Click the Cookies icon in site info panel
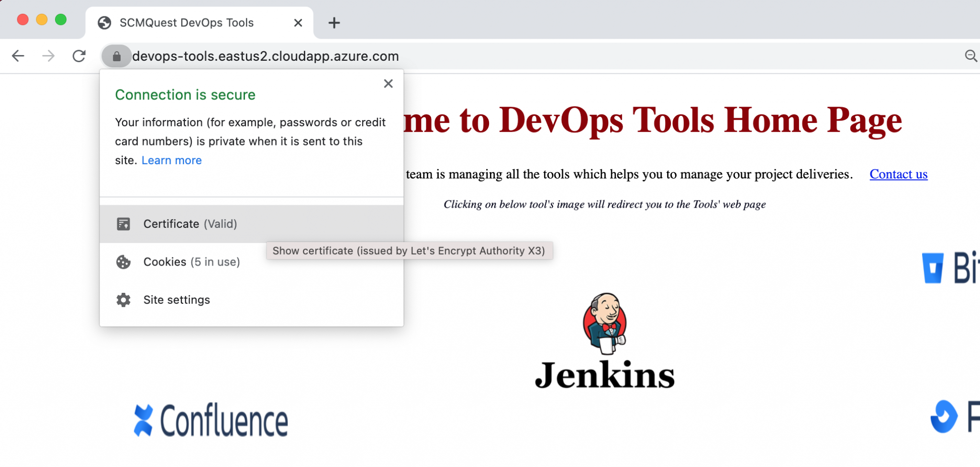The height and width of the screenshot is (467, 980). 124,262
